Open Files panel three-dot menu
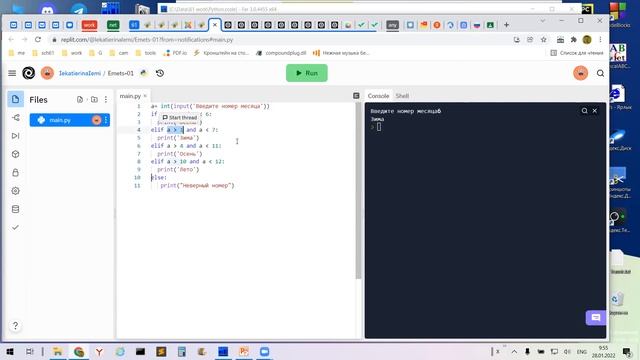This screenshot has height=360, width=640. (x=106, y=100)
